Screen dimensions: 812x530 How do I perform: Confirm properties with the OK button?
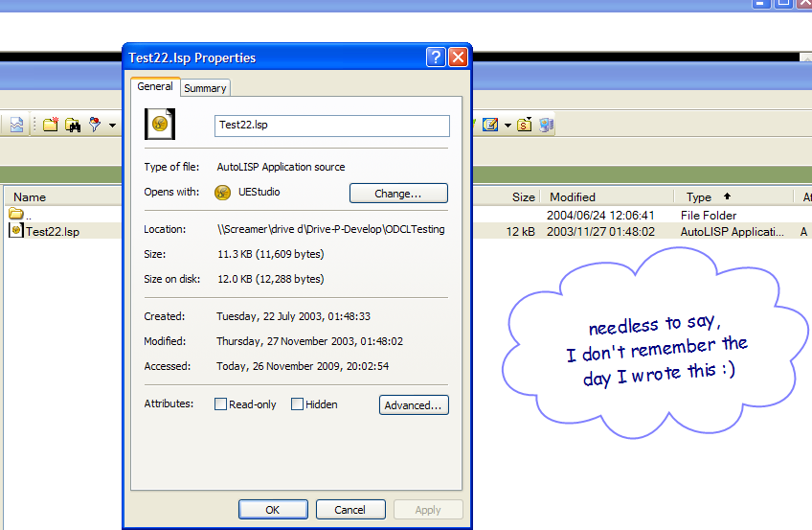click(x=273, y=509)
